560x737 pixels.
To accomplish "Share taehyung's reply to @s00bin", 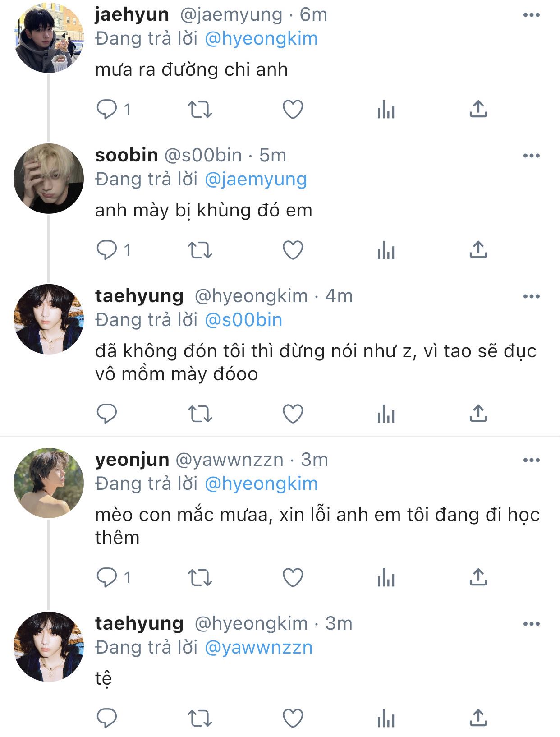I will pyautogui.click(x=478, y=413).
